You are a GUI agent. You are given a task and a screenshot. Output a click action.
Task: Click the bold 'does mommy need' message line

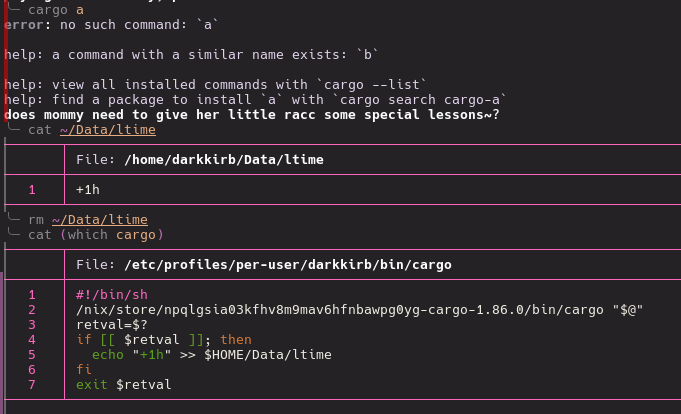click(x=252, y=114)
